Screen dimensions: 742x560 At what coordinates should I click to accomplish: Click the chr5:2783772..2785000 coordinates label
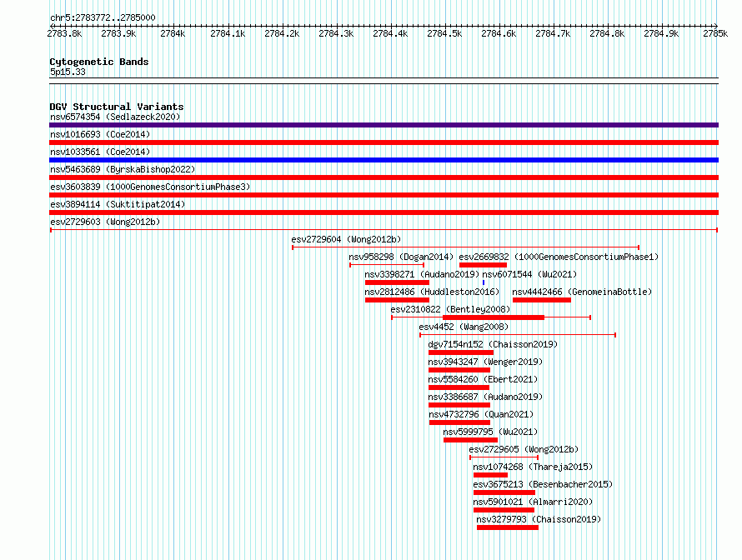[x=103, y=17]
